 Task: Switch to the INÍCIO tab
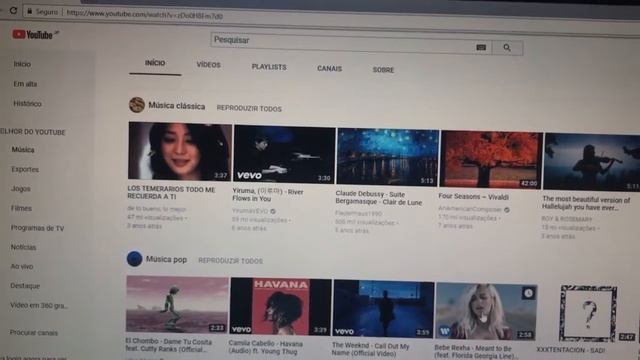click(155, 63)
